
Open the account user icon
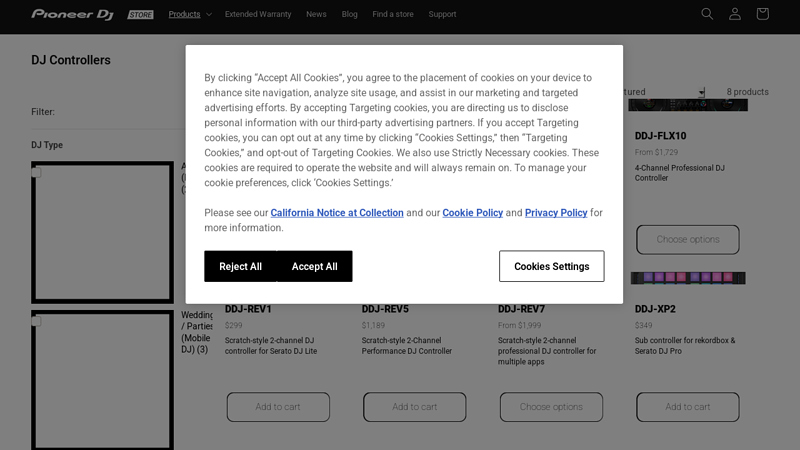[735, 14]
